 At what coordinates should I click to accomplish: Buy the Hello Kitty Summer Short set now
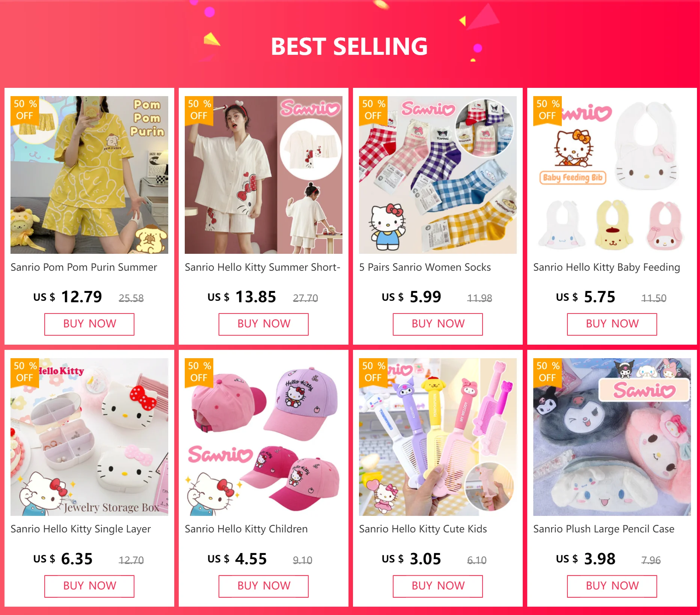(x=264, y=324)
